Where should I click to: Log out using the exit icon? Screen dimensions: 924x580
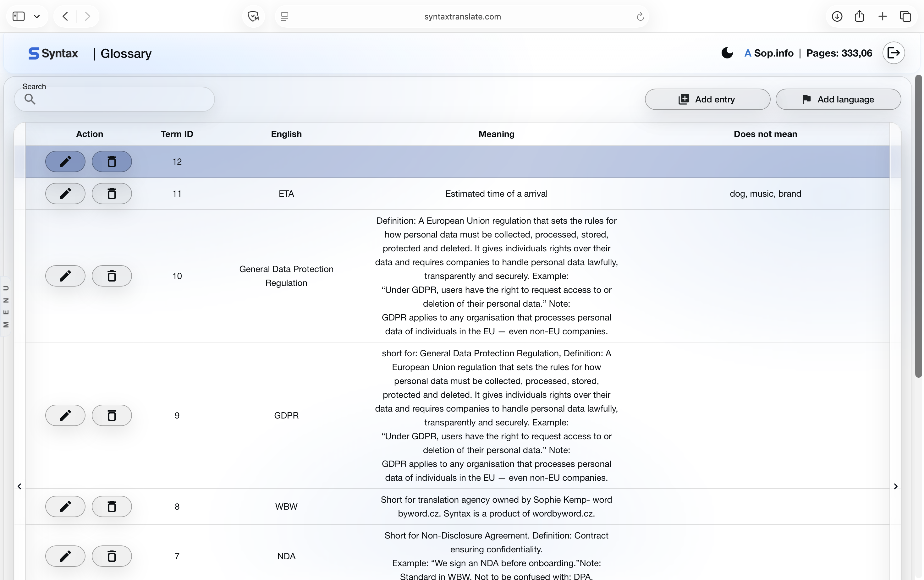894,53
